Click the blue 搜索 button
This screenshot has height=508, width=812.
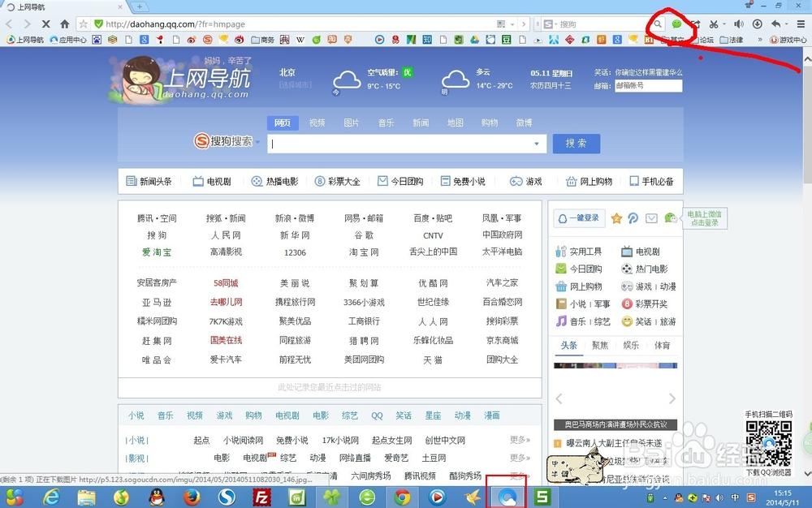[x=576, y=144]
